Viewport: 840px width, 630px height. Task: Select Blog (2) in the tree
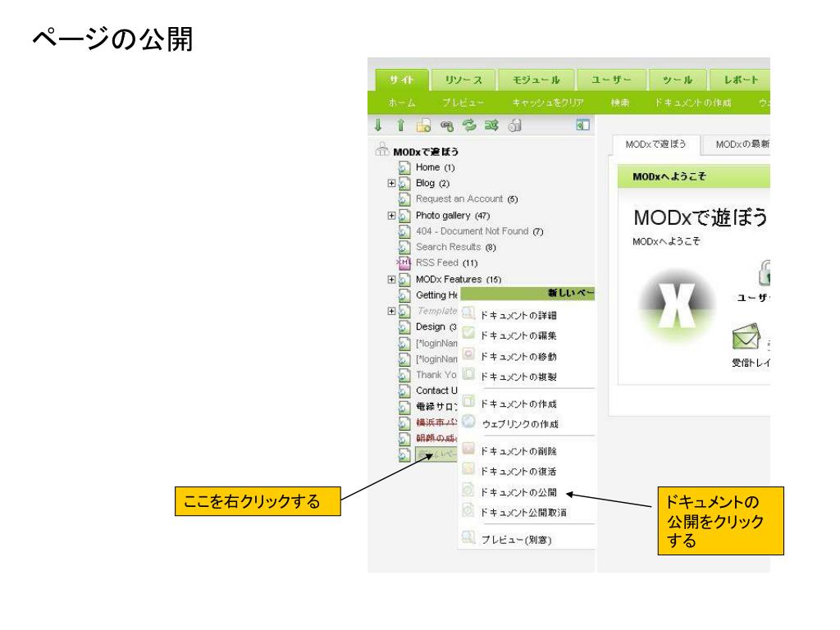click(432, 183)
